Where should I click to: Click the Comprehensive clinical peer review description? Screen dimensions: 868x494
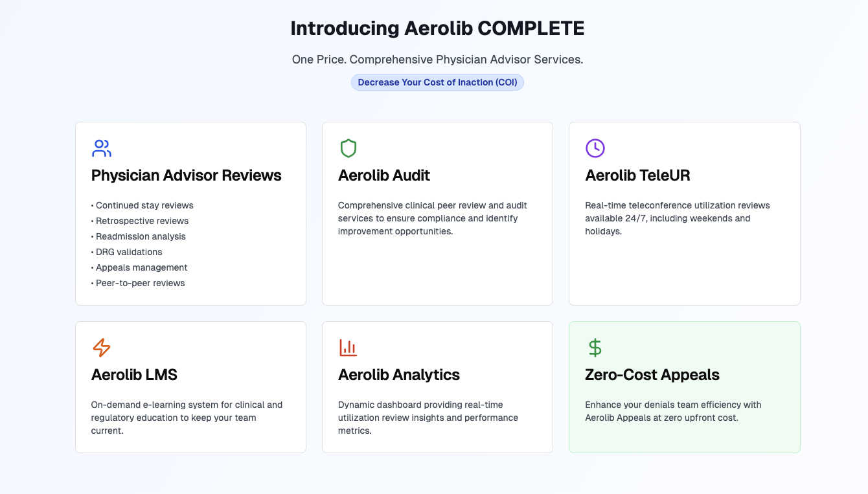[433, 218]
